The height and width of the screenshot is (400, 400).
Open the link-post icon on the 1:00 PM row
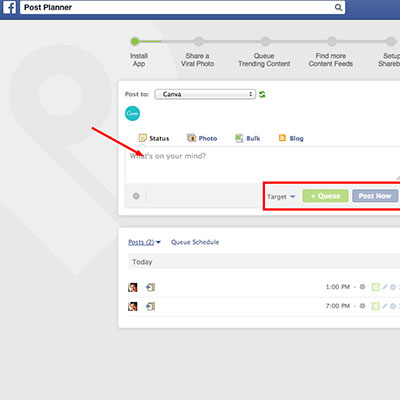click(151, 287)
